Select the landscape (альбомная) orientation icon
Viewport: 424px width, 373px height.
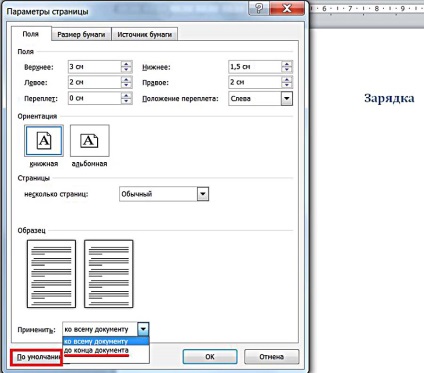[x=89, y=141]
